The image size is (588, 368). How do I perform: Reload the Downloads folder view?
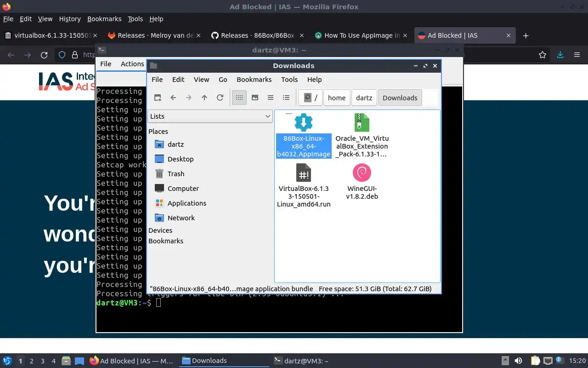pyautogui.click(x=220, y=98)
